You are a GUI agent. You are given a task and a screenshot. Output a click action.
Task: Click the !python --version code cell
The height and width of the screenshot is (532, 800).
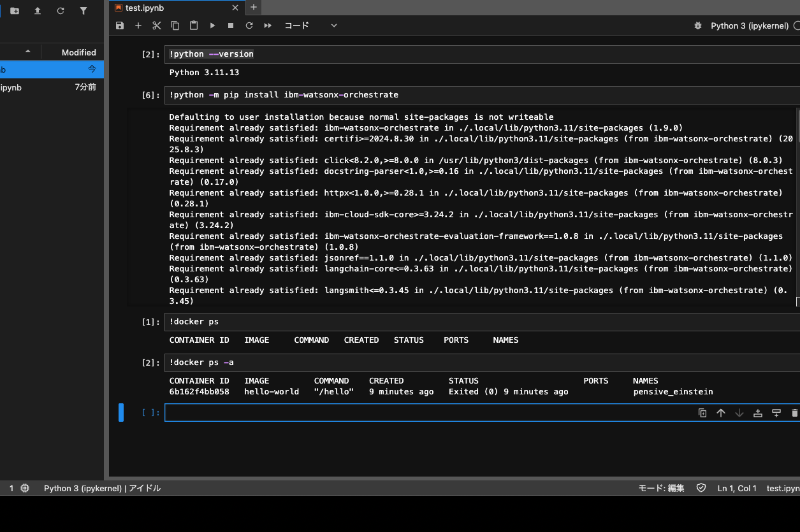tap(482, 54)
